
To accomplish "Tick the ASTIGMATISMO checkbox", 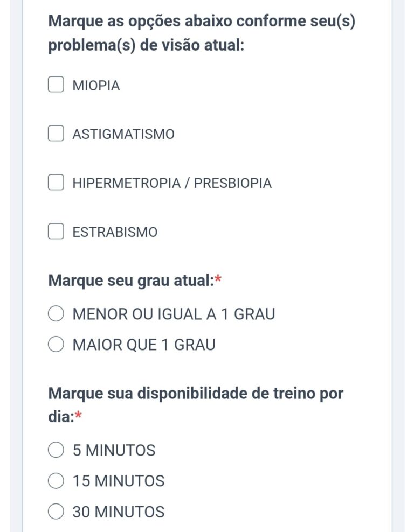I will tap(56, 134).
